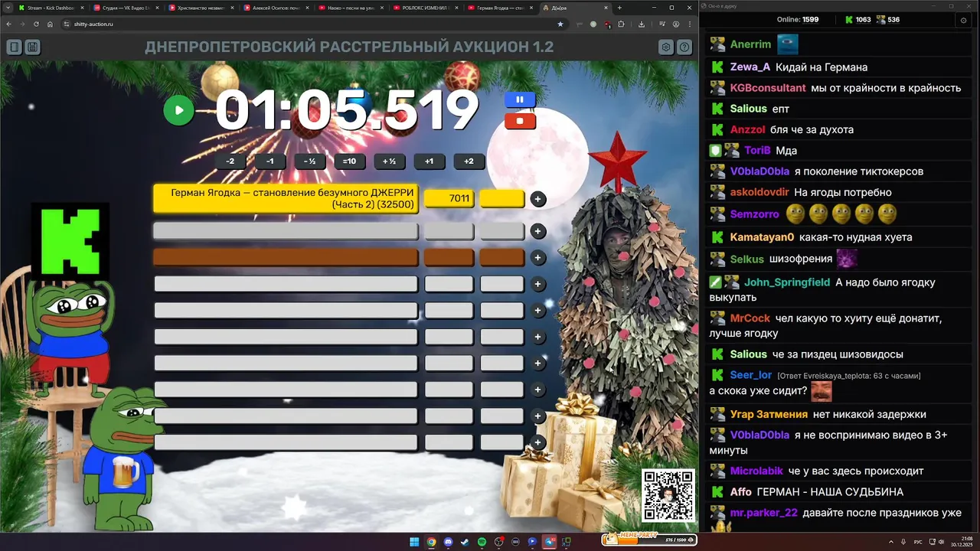Stop the timer with red stop button
980x551 pixels.
coord(520,121)
